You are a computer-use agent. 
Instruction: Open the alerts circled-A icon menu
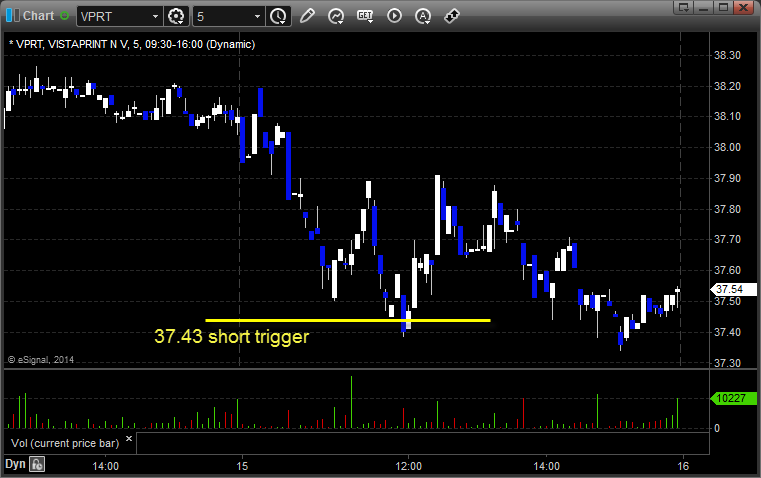423,16
